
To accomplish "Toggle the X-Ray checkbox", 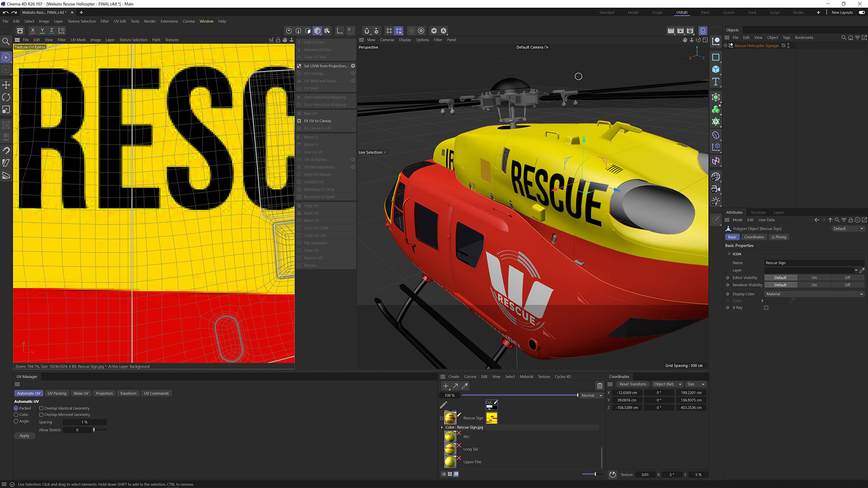I will tap(766, 308).
